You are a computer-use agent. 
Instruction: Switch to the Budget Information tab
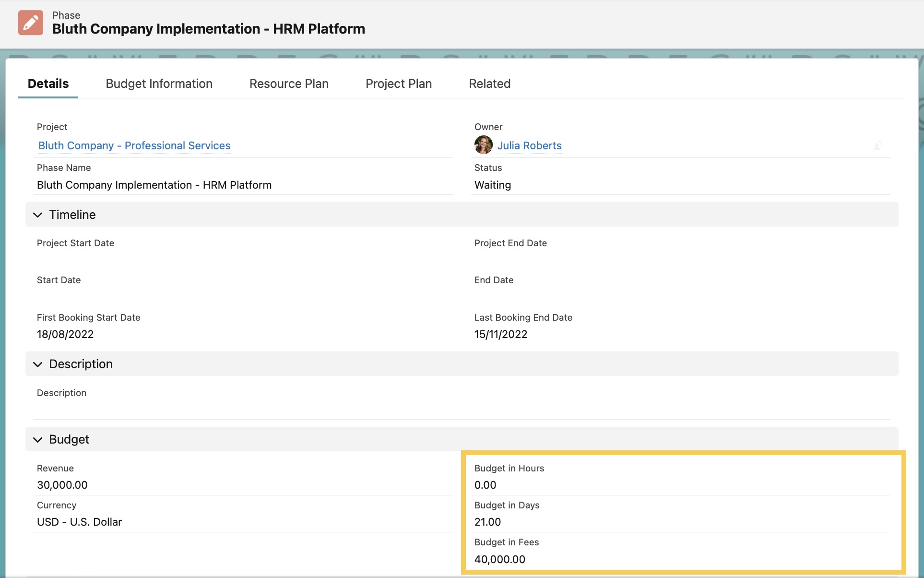click(x=159, y=84)
